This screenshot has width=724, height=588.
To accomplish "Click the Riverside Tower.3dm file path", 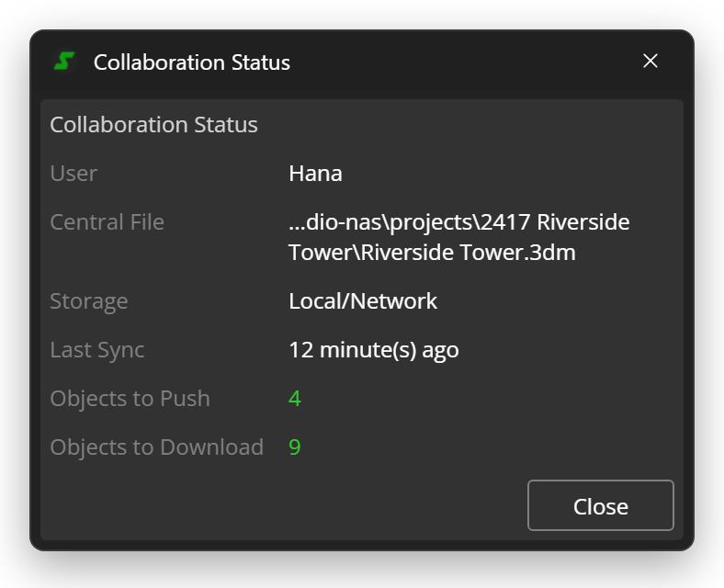I will point(459,237).
